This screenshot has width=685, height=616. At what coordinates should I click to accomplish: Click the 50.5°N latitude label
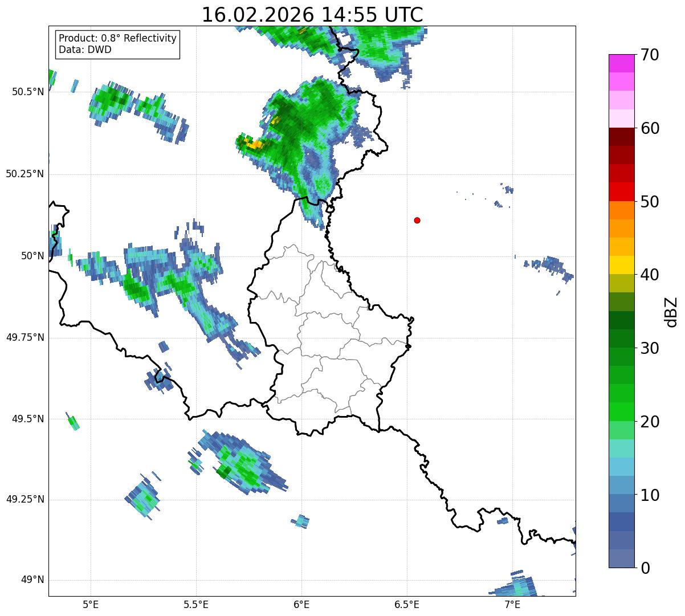click(28, 92)
